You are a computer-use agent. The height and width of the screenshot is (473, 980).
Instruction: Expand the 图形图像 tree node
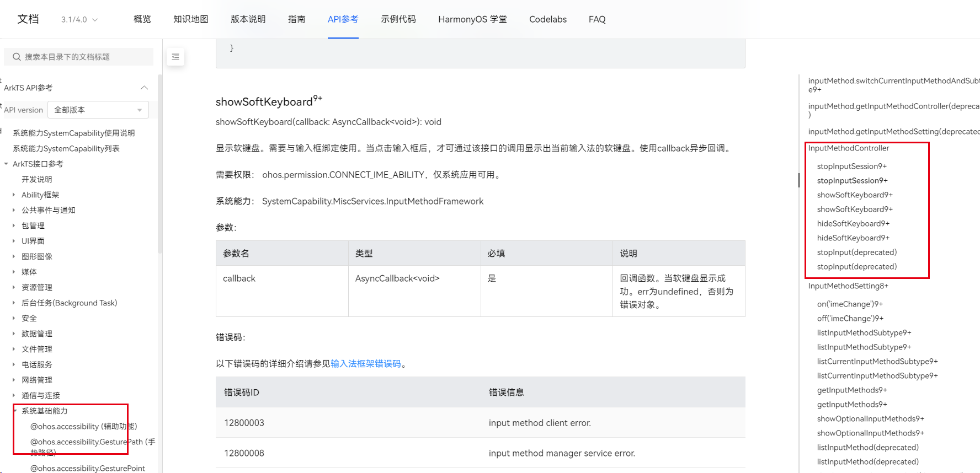[x=14, y=256]
